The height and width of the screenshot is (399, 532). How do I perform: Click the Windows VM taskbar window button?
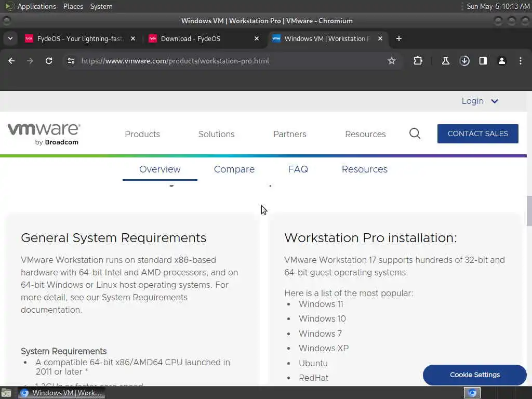pyautogui.click(x=61, y=393)
